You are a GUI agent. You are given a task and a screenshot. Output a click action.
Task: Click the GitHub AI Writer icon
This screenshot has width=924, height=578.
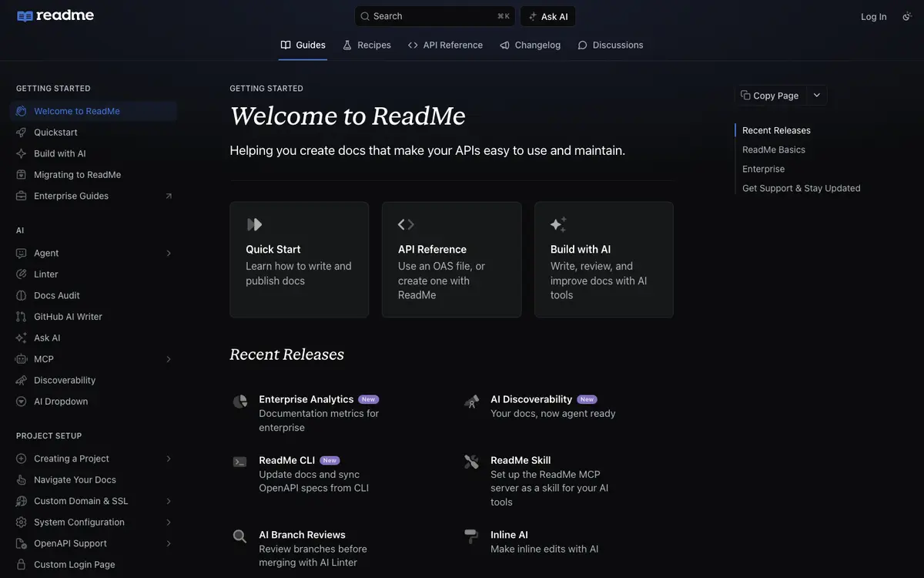tap(21, 317)
